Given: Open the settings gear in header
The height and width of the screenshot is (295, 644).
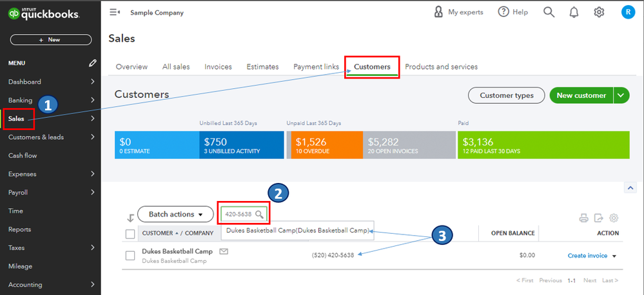Looking at the screenshot, I should [599, 12].
